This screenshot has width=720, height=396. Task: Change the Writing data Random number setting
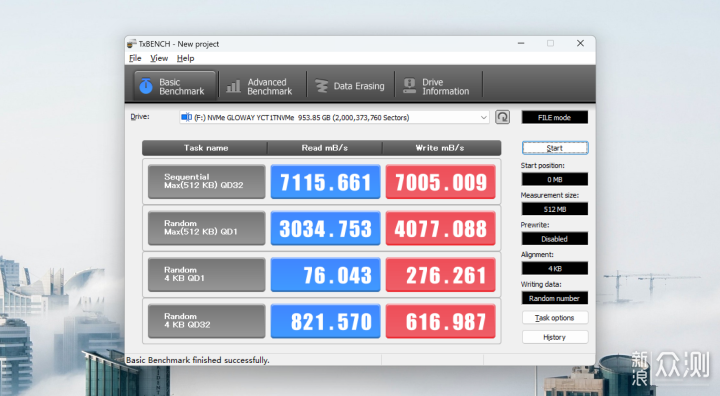pos(555,298)
